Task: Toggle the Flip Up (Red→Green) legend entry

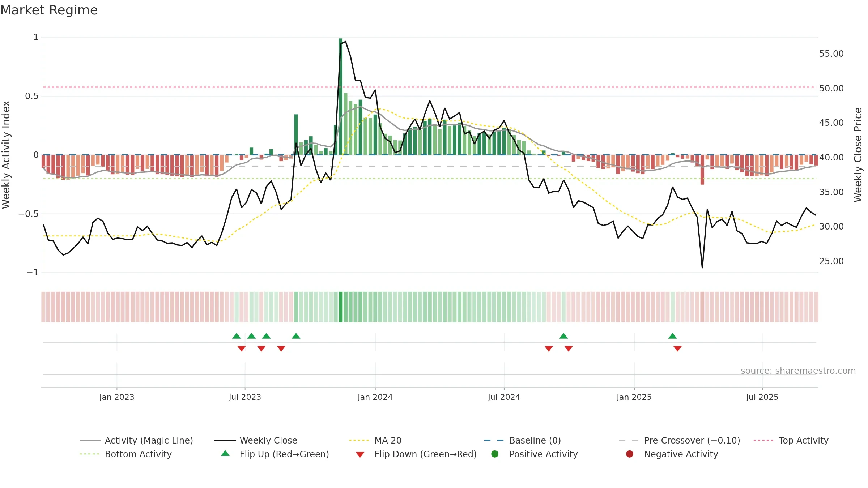Action: tap(275, 454)
